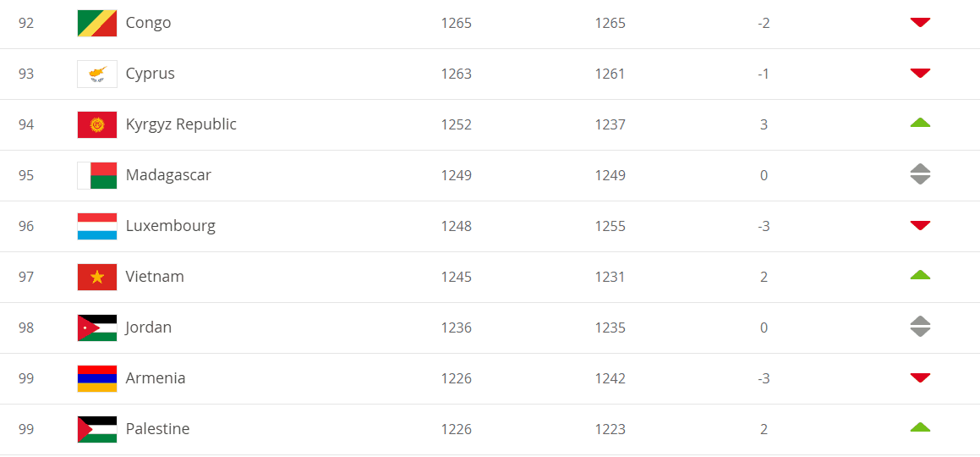
Task: Click the Jordan flag icon
Action: pos(97,328)
